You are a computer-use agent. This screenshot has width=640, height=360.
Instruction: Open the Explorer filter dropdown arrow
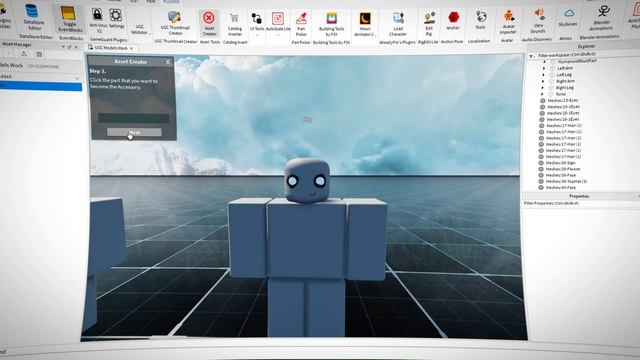531,56
